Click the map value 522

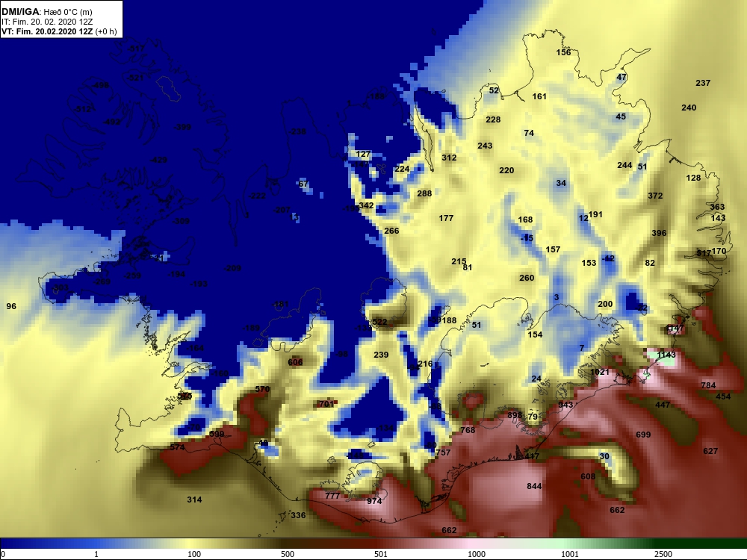click(379, 323)
